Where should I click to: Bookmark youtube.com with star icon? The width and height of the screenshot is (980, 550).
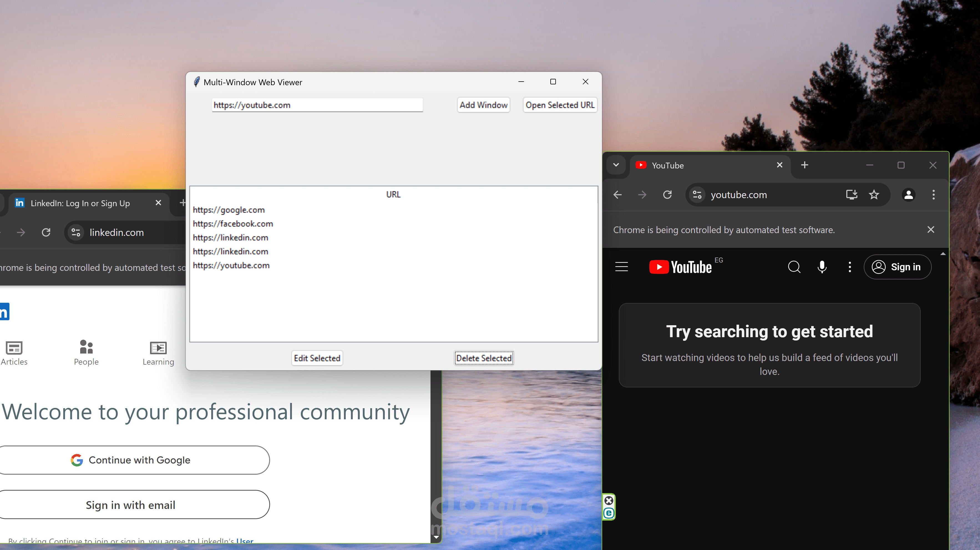coord(874,195)
